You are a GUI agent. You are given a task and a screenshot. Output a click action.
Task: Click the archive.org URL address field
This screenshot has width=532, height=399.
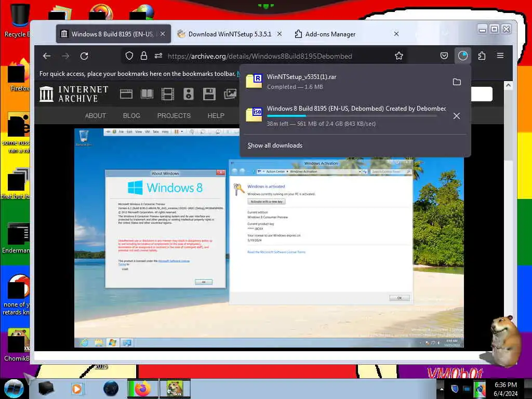tap(260, 56)
